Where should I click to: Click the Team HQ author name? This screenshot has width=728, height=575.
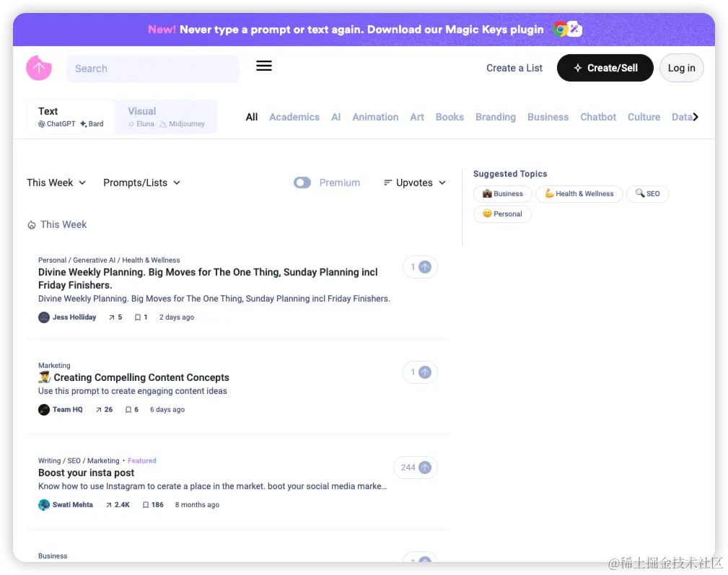coord(67,410)
